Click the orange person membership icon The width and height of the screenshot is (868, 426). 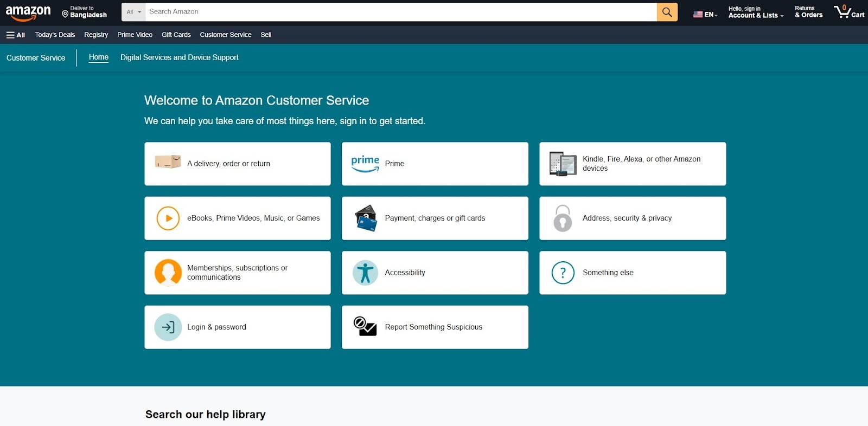168,272
